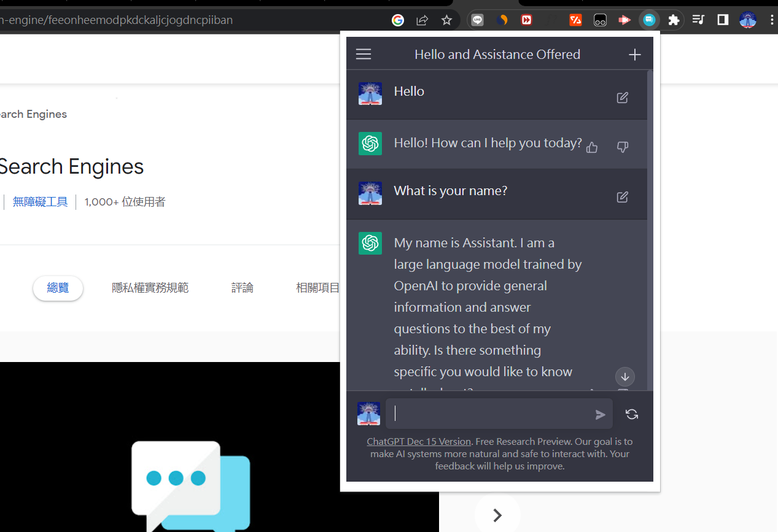Send the message using the arrow icon
Image resolution: width=778 pixels, height=532 pixels.
[x=600, y=414]
